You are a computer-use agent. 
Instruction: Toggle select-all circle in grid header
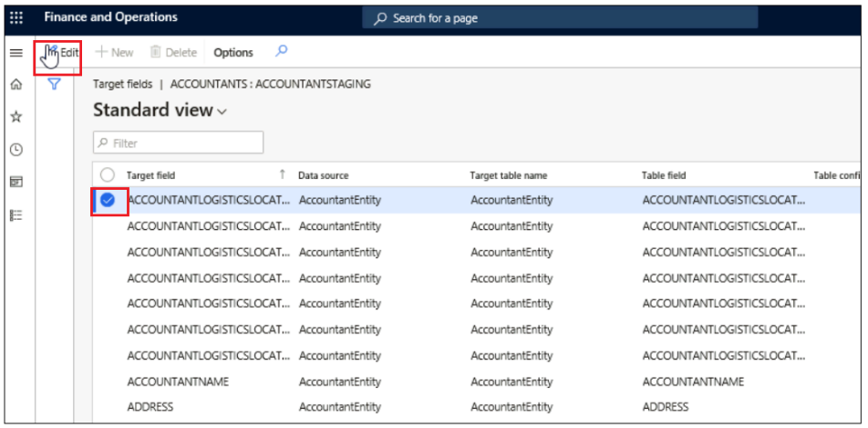[108, 175]
